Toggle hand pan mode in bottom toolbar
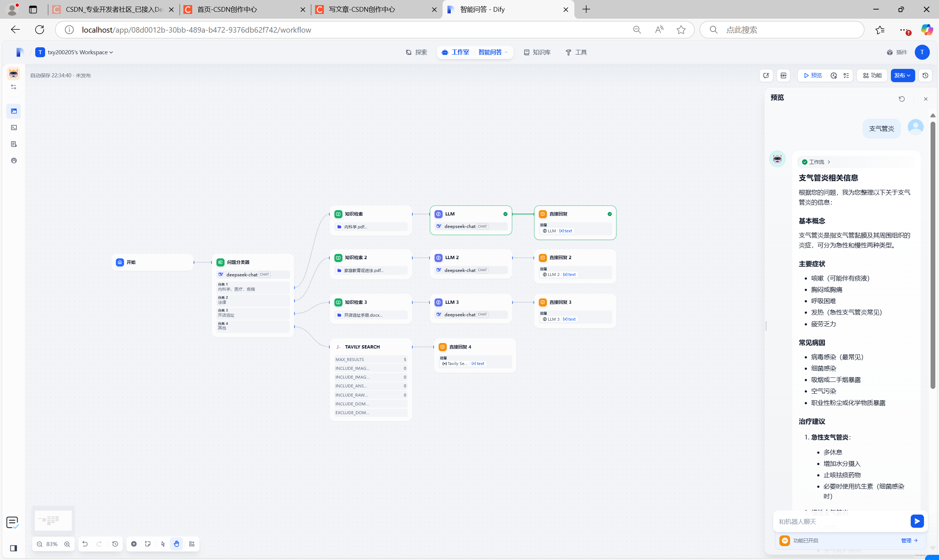Image resolution: width=939 pixels, height=560 pixels. click(x=177, y=544)
